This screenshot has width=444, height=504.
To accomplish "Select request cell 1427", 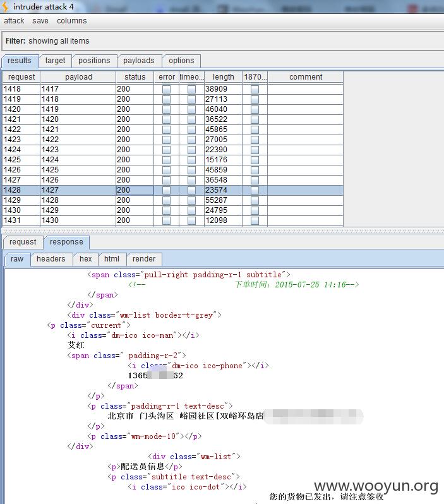I will (21, 180).
